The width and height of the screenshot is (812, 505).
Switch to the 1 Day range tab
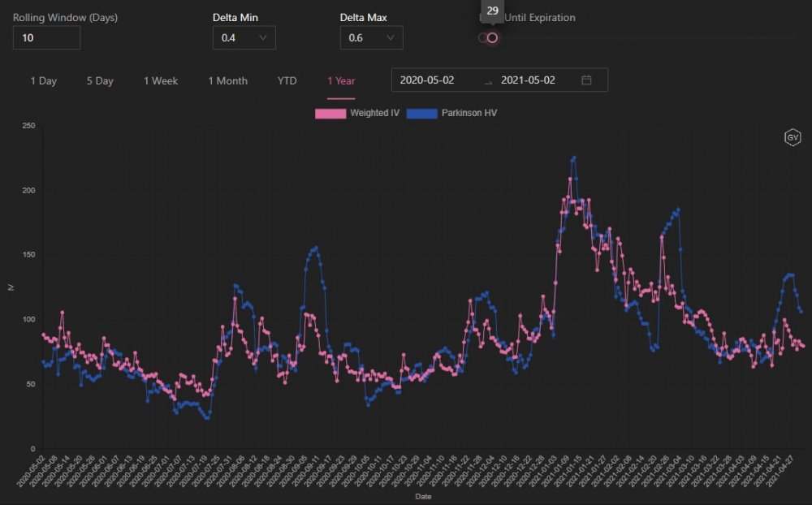44,81
